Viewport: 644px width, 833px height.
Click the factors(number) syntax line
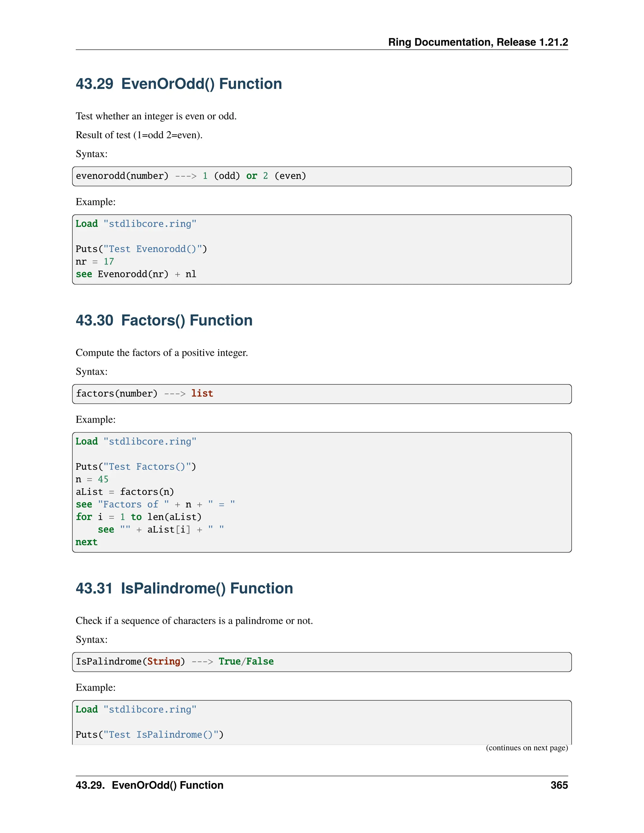click(x=144, y=393)
